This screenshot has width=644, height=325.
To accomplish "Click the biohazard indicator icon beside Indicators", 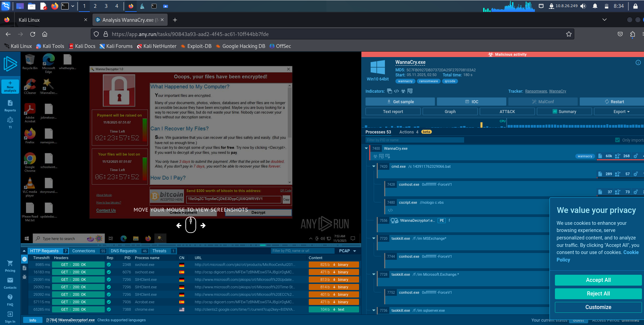I will (403, 91).
